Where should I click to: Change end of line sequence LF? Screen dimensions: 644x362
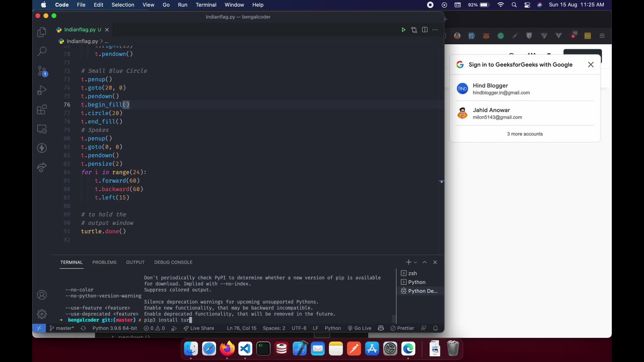pyautogui.click(x=316, y=328)
